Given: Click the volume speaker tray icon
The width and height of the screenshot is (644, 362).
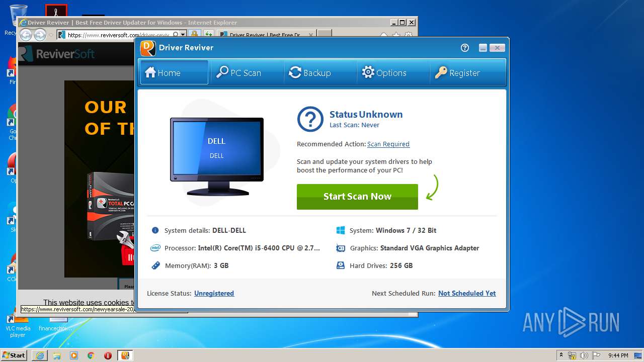Looking at the screenshot, I should click(584, 355).
